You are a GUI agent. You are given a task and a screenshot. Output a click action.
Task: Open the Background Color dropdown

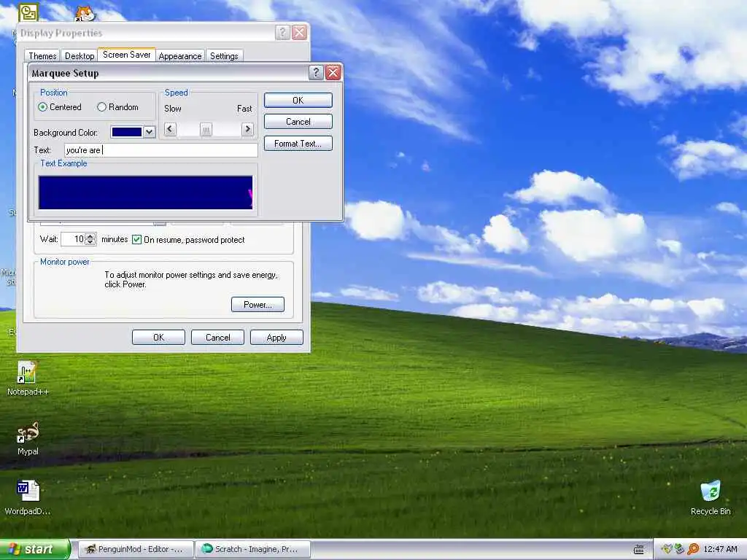149,132
